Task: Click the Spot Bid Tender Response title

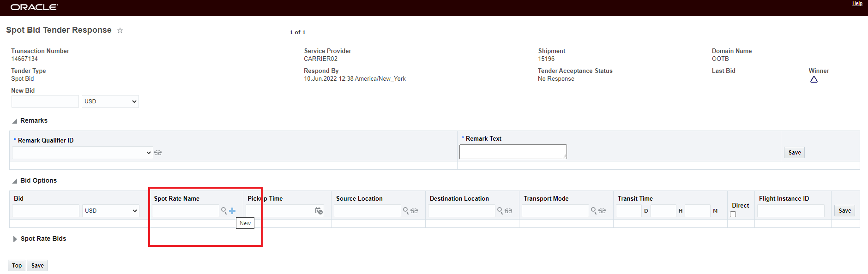Action: point(59,30)
